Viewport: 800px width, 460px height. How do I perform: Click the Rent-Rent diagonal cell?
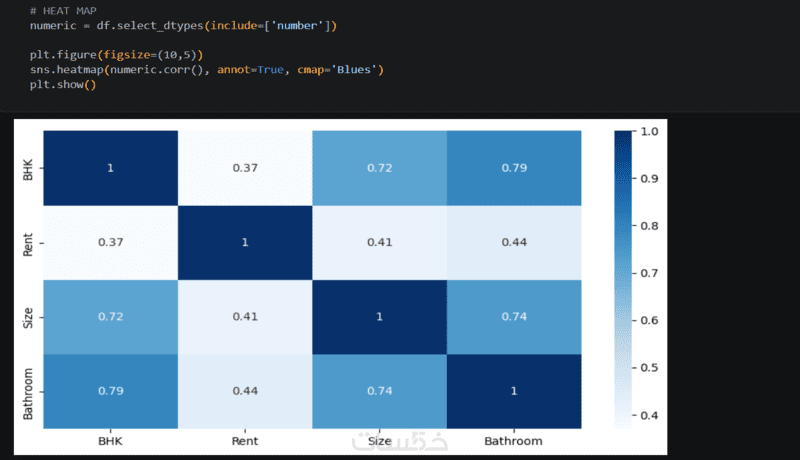click(x=245, y=242)
